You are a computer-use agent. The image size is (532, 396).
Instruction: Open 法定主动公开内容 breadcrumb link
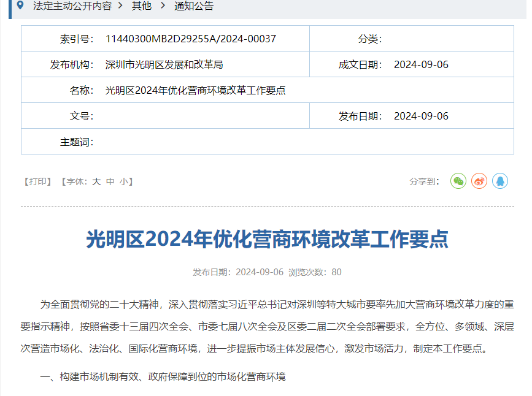pos(72,6)
